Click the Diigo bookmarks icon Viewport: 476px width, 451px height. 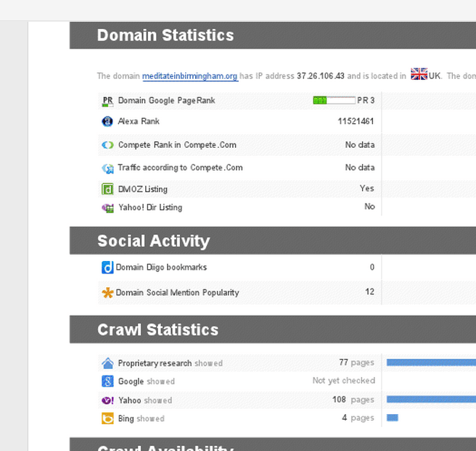tap(107, 268)
